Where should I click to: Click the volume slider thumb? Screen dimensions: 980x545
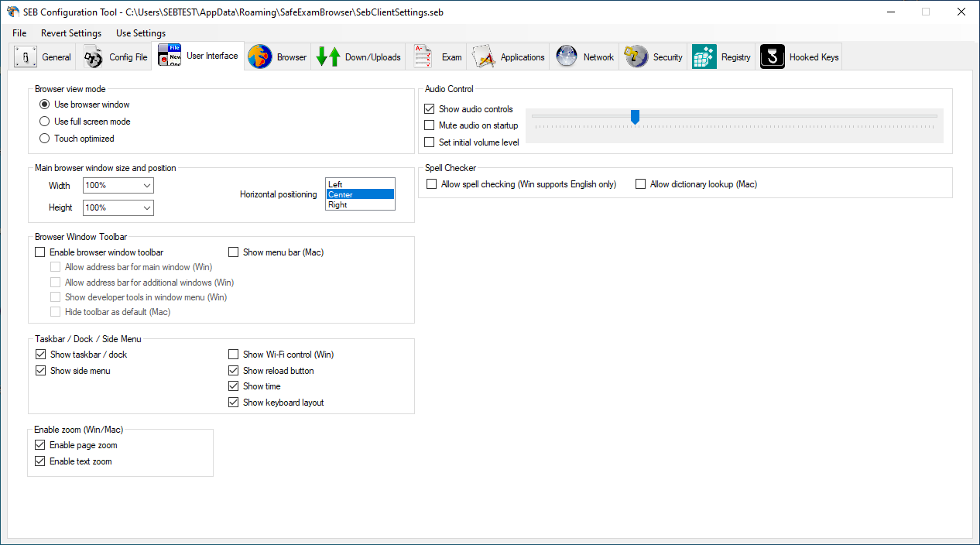point(636,117)
